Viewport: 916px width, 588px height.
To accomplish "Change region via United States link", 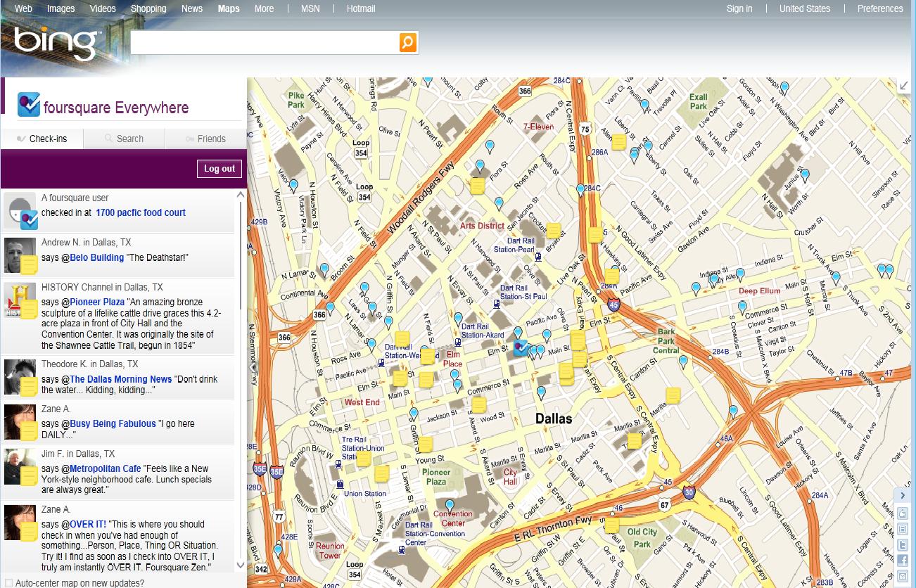I will click(805, 8).
